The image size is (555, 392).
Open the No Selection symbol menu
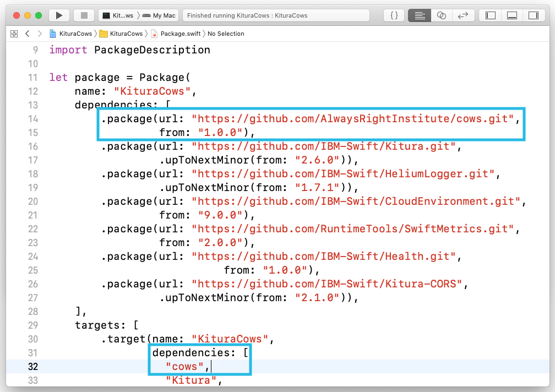coord(226,34)
